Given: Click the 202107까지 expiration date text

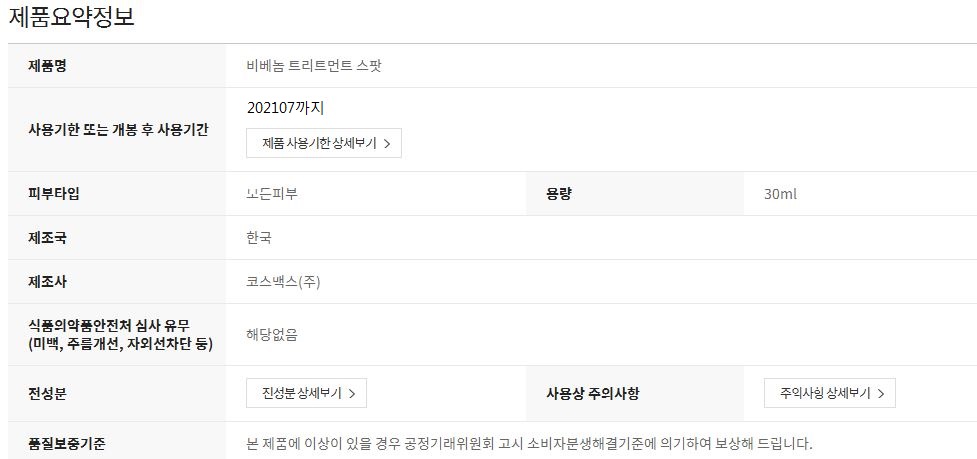Looking at the screenshot, I should (x=285, y=107).
